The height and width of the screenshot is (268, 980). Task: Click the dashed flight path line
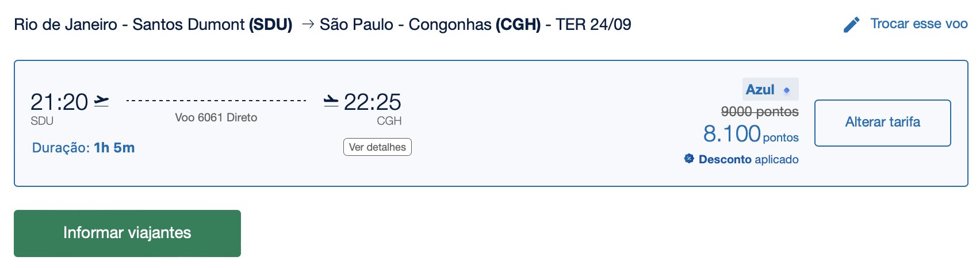tap(216, 101)
